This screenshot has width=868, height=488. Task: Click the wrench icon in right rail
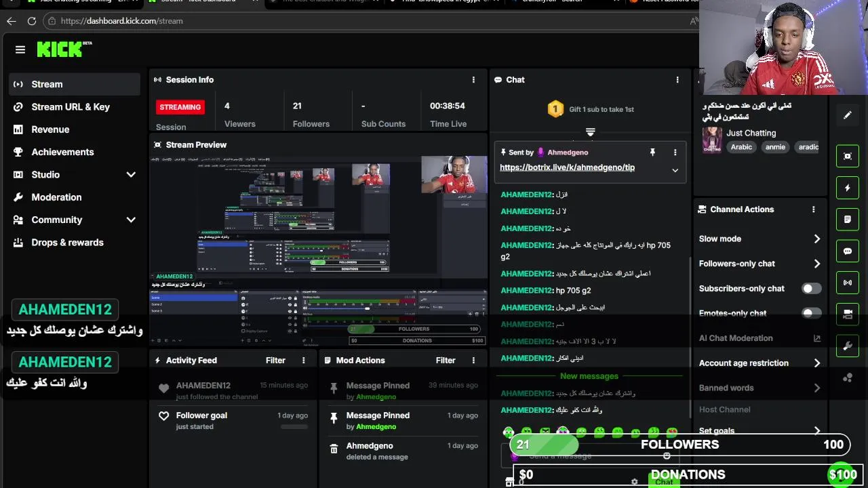coord(847,346)
